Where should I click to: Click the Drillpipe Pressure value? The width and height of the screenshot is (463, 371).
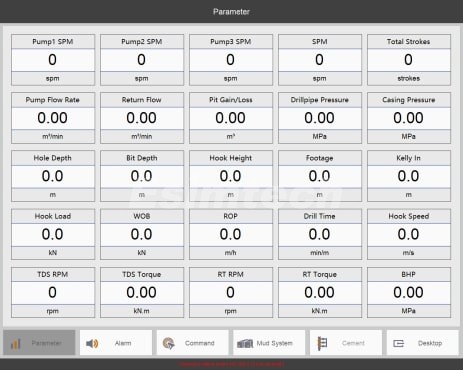pyautogui.click(x=320, y=118)
